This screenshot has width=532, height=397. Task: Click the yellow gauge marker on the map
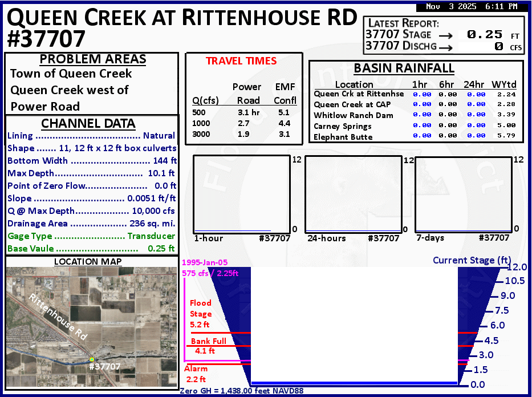tap(91, 359)
